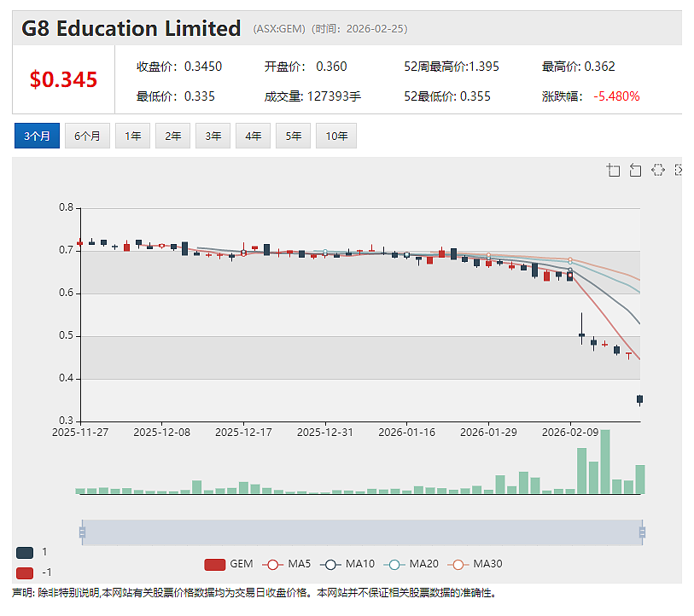Open the 1年 time range tab
This screenshot has width=694, height=616.
[133, 136]
